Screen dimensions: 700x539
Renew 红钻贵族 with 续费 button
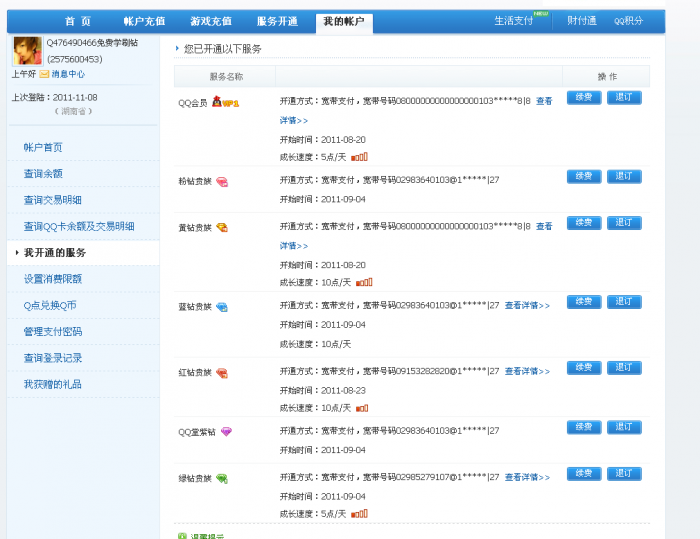[x=584, y=368]
